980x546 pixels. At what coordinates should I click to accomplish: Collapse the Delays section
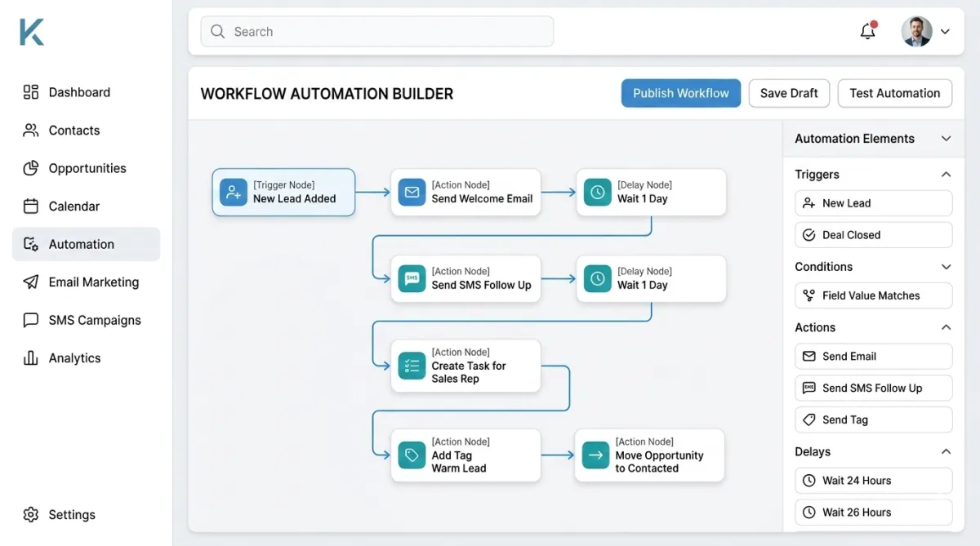[x=946, y=451]
